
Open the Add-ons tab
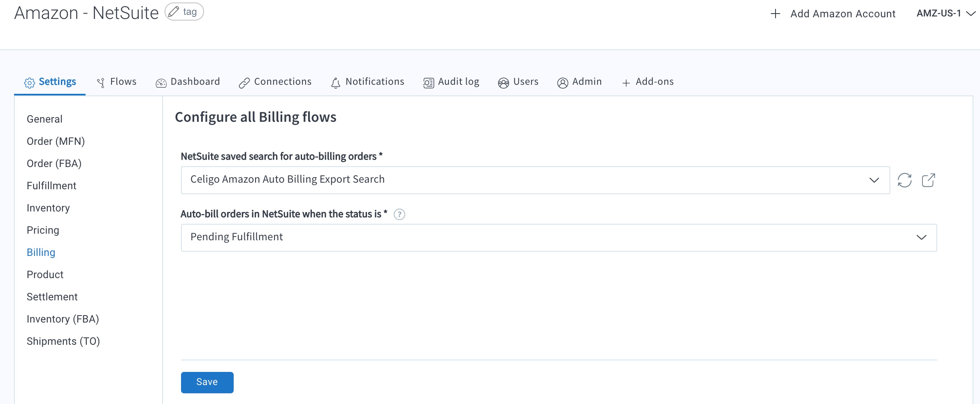648,82
